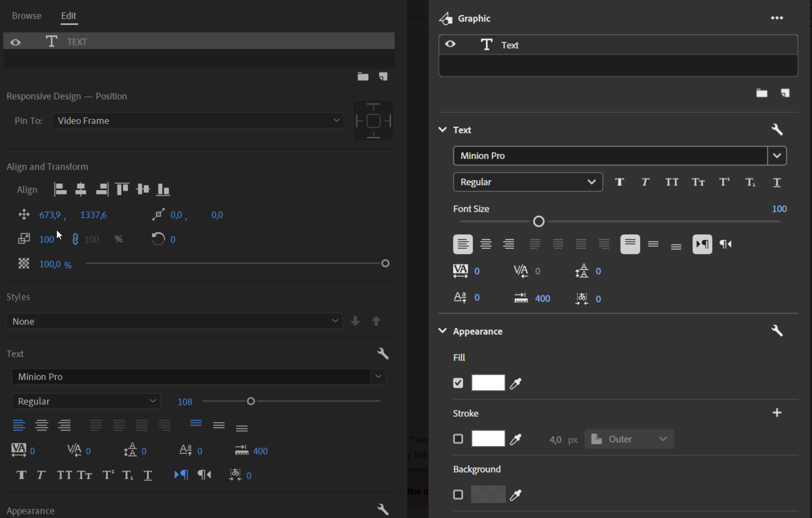Screen dimensions: 812x518
Task: Open the Pin To Video Frame dropdown
Action: 198,120
